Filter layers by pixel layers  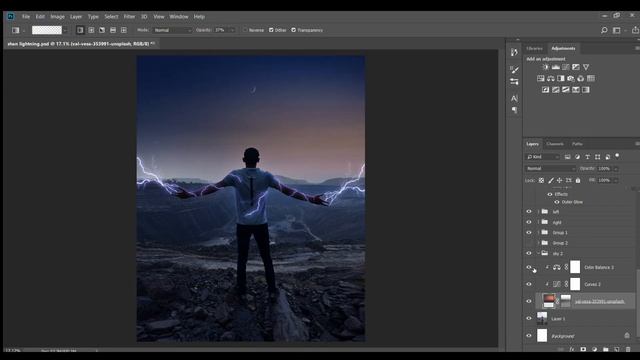567,157
